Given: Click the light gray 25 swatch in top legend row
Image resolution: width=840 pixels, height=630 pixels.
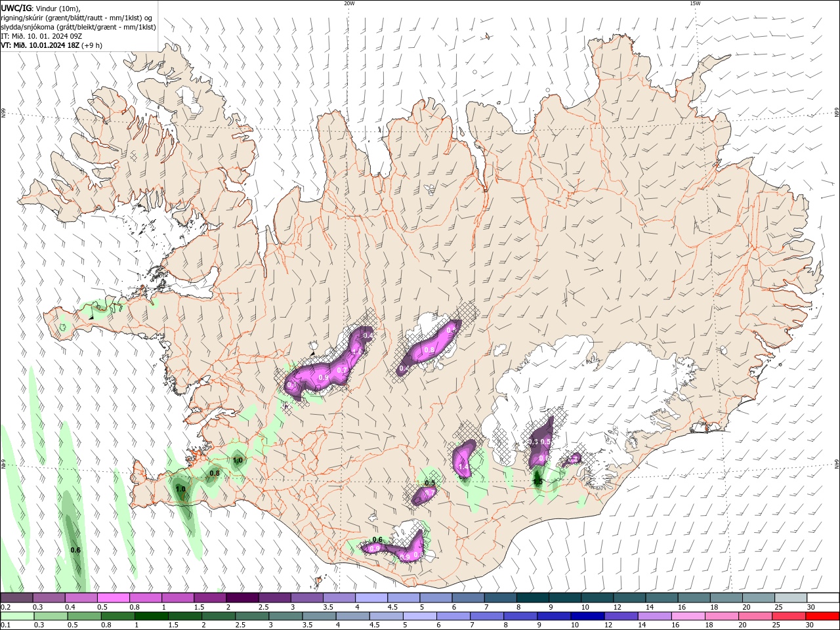Looking at the screenshot, I should click(x=790, y=598).
